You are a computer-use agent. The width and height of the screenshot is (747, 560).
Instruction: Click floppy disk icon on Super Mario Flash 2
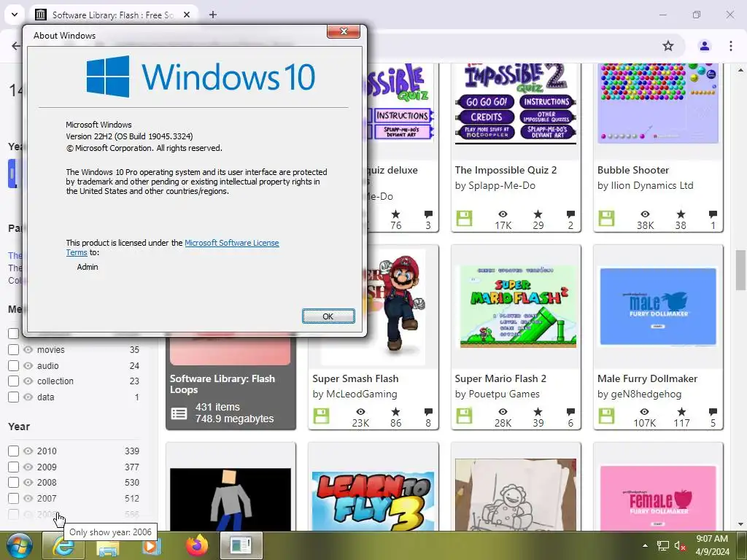coord(464,416)
